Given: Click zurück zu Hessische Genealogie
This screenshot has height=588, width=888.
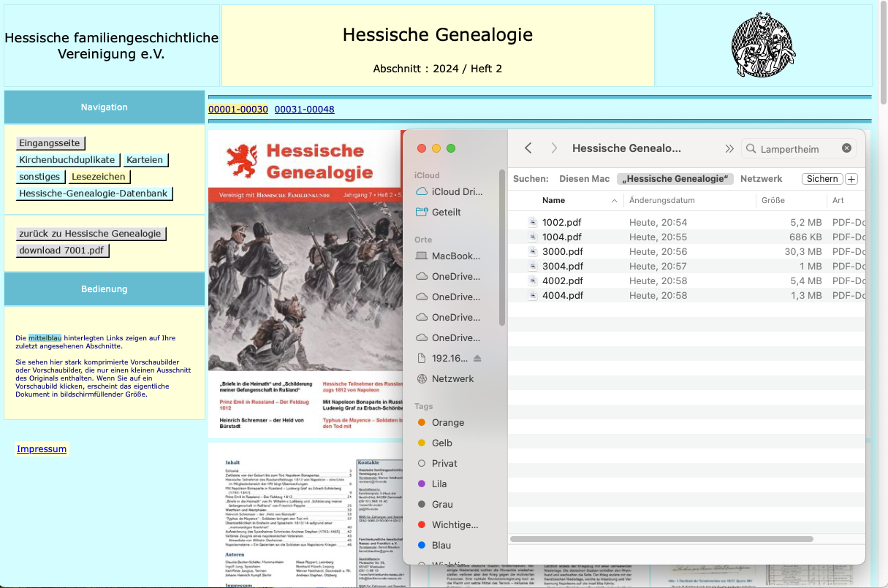Looking at the screenshot, I should point(91,234).
